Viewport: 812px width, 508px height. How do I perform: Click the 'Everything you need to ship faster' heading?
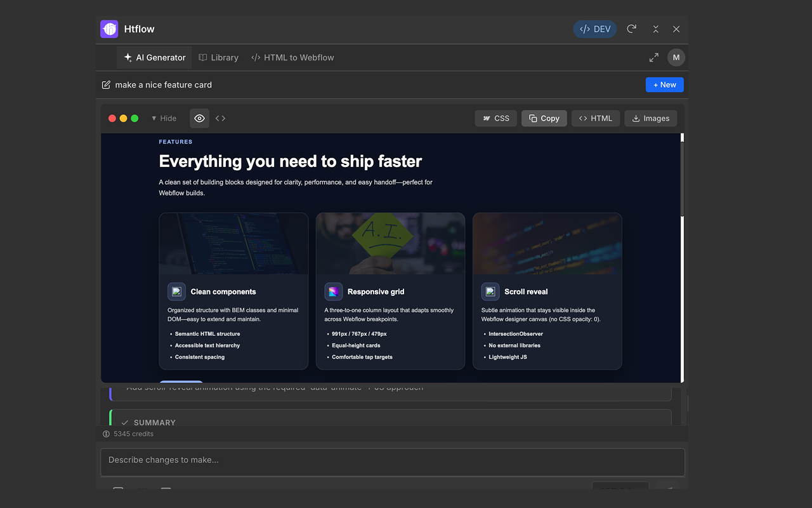click(x=291, y=161)
